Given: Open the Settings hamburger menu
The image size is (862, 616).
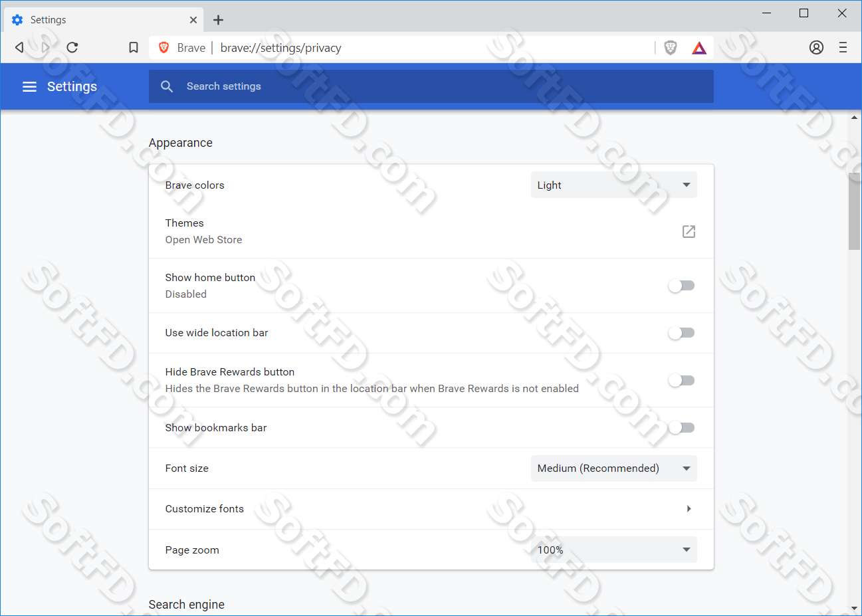Looking at the screenshot, I should pyautogui.click(x=29, y=86).
